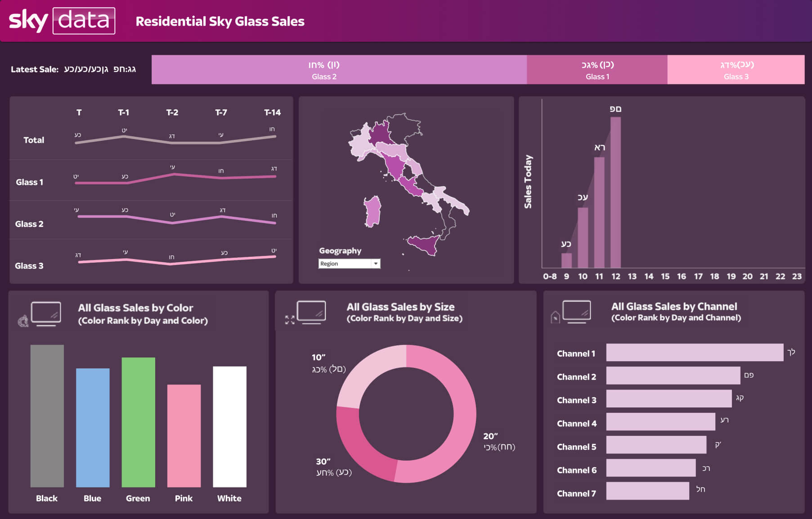
Task: Click the Geography label
Action: pyautogui.click(x=340, y=251)
